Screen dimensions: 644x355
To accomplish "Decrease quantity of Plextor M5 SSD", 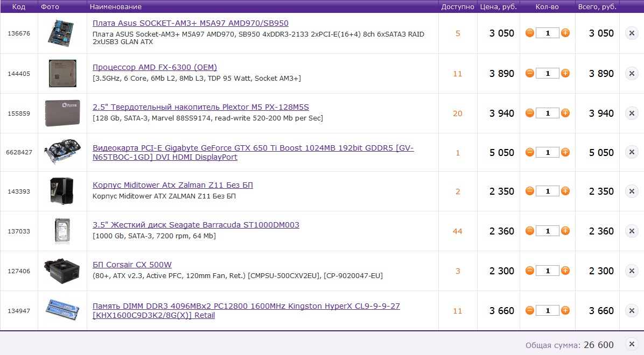I will coord(529,113).
